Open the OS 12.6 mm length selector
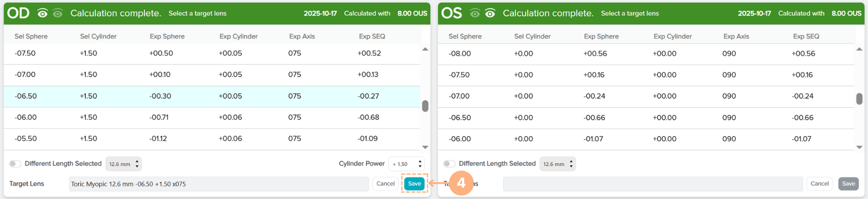868x199 pixels. point(557,164)
